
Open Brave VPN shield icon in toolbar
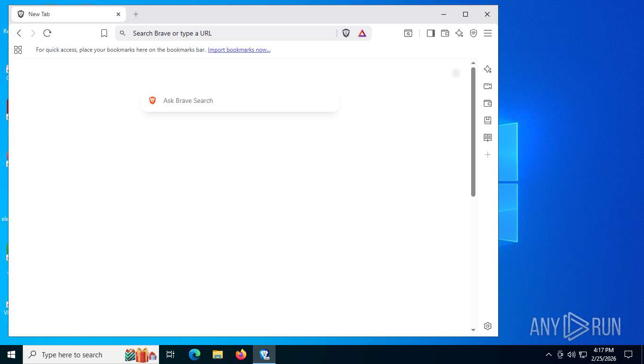click(474, 33)
